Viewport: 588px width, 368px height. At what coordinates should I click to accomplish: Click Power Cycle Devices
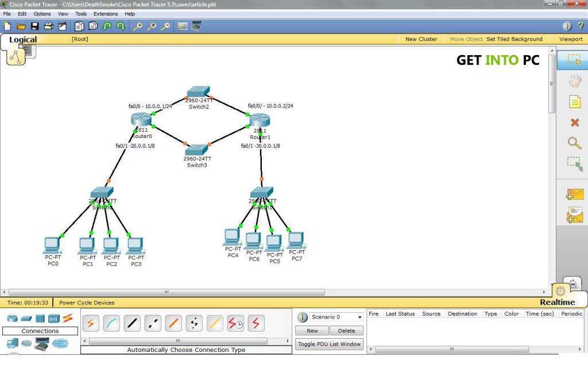87,302
